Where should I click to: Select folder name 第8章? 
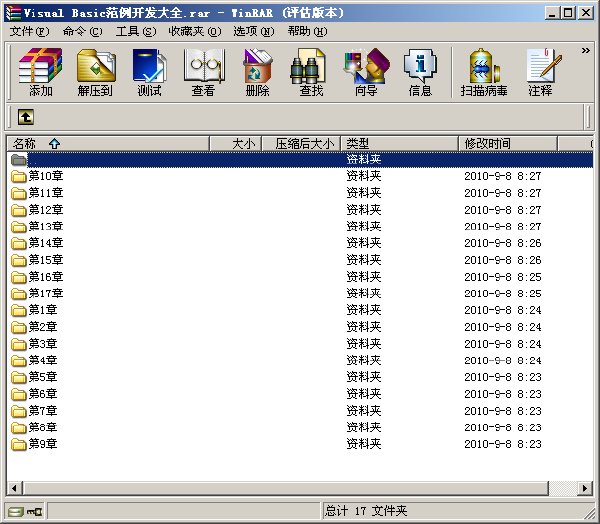coord(43,427)
